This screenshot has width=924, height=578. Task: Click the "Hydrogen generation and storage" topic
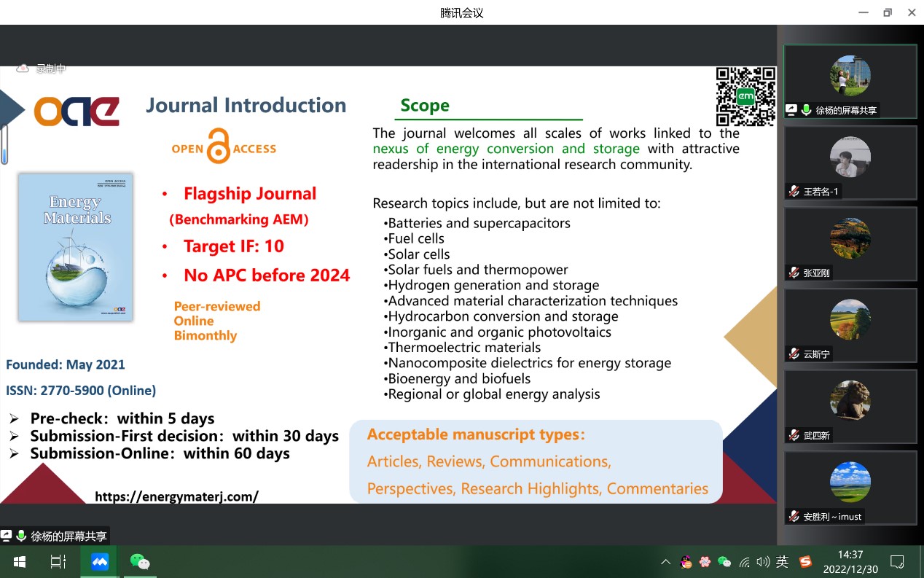[493, 285]
